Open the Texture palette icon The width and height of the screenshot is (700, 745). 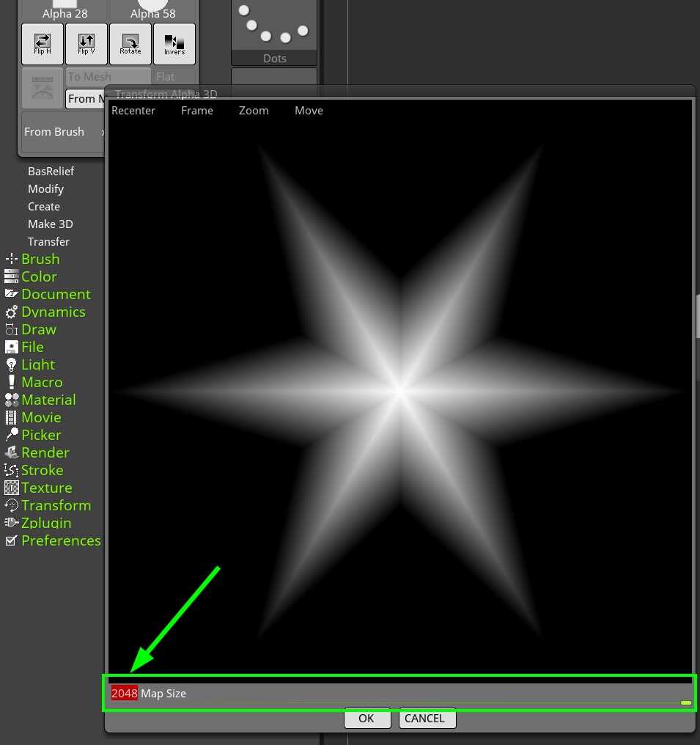12,488
